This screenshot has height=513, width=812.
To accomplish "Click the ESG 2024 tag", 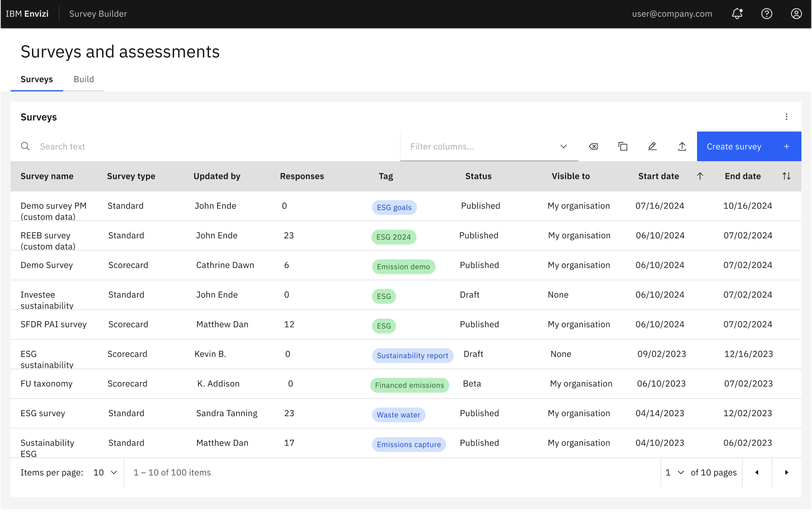I will (394, 237).
